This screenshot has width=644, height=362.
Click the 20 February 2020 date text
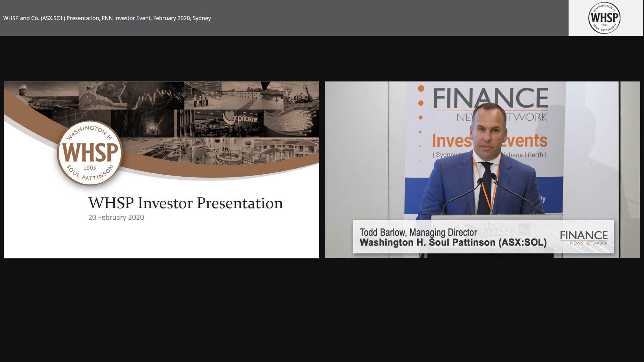point(116,217)
